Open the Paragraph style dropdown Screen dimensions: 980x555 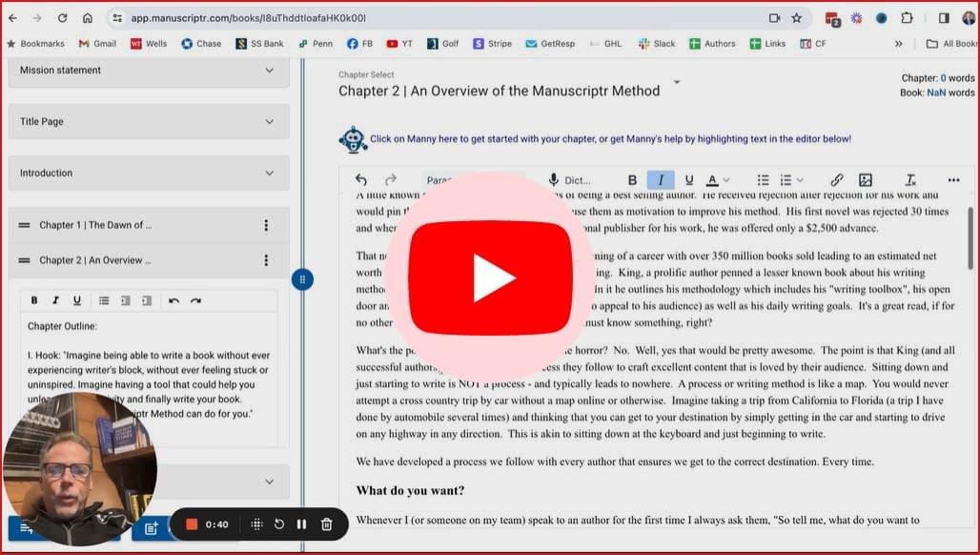point(473,180)
